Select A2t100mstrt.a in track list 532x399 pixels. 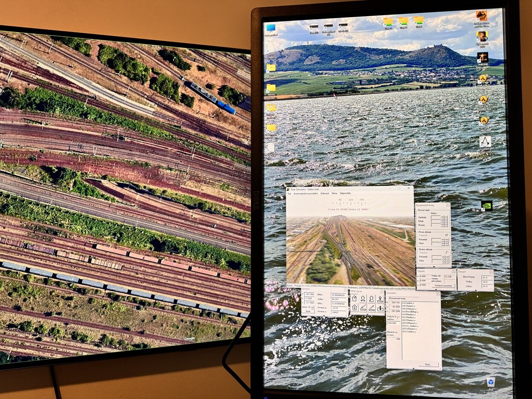pyautogui.click(x=410, y=329)
